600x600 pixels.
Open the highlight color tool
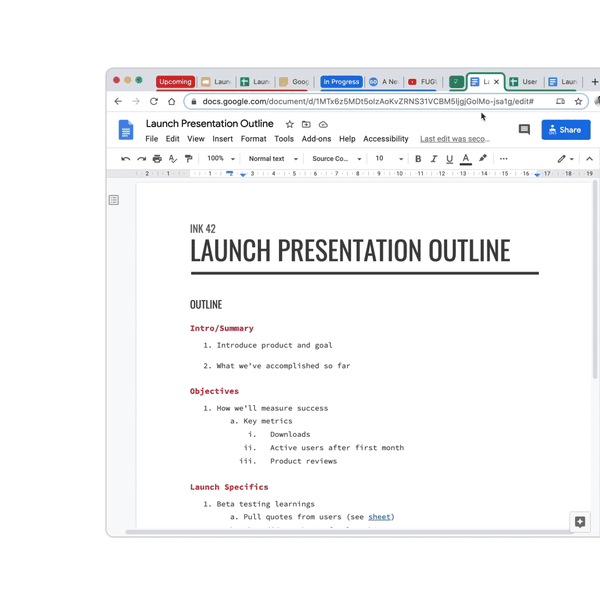(483, 158)
